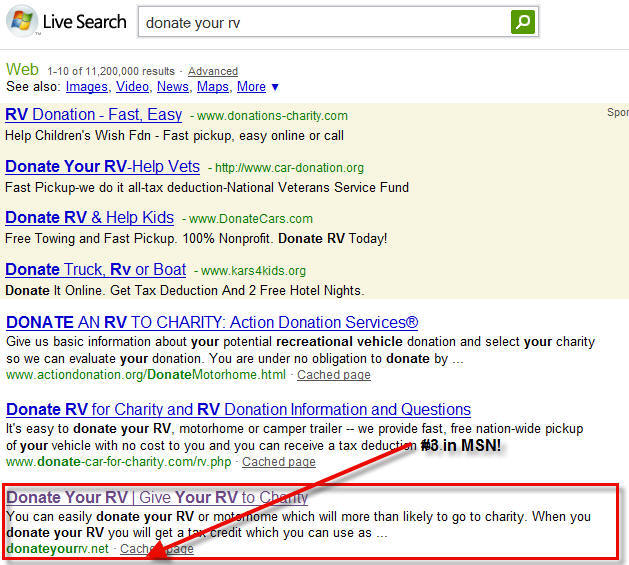Open result 'Donate RV for Charity and RV Donation Information'

click(238, 410)
